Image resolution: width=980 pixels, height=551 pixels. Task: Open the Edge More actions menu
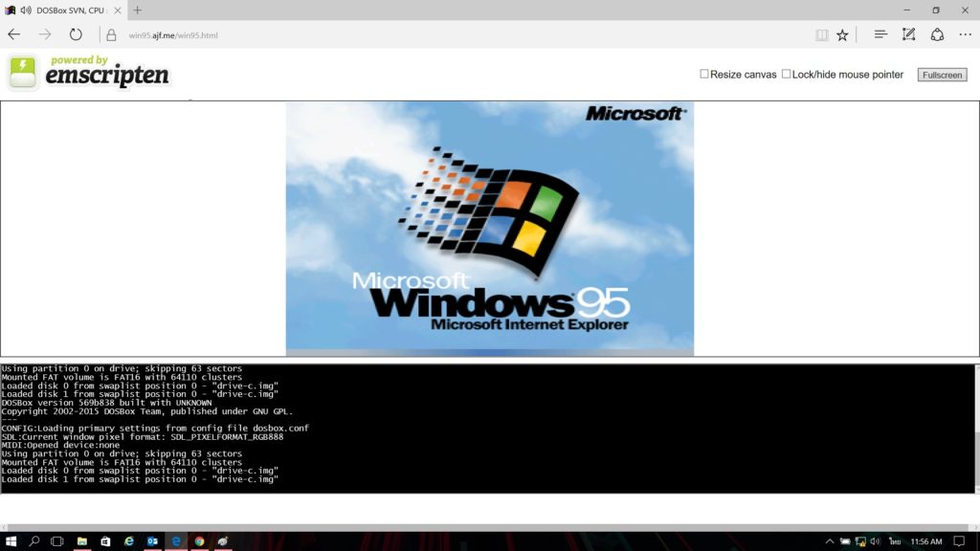tap(965, 34)
